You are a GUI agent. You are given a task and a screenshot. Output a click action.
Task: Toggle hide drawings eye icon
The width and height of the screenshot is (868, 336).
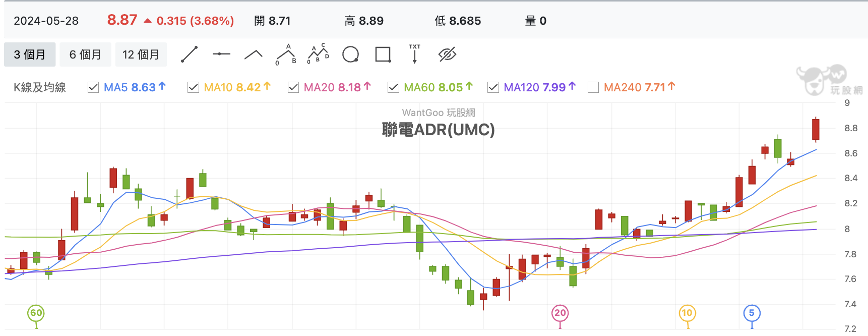coord(447,54)
